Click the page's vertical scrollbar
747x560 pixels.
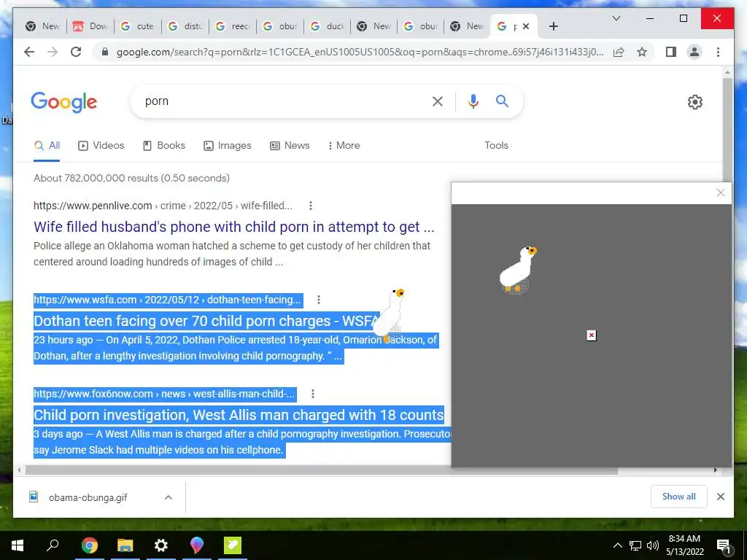(x=727, y=128)
